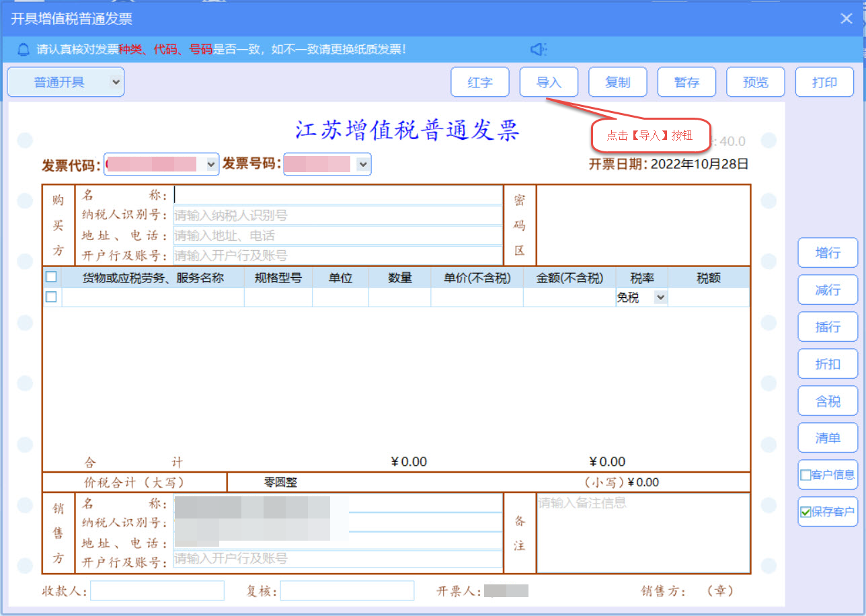
Task: Click the 复制 copy button
Action: coord(618,82)
